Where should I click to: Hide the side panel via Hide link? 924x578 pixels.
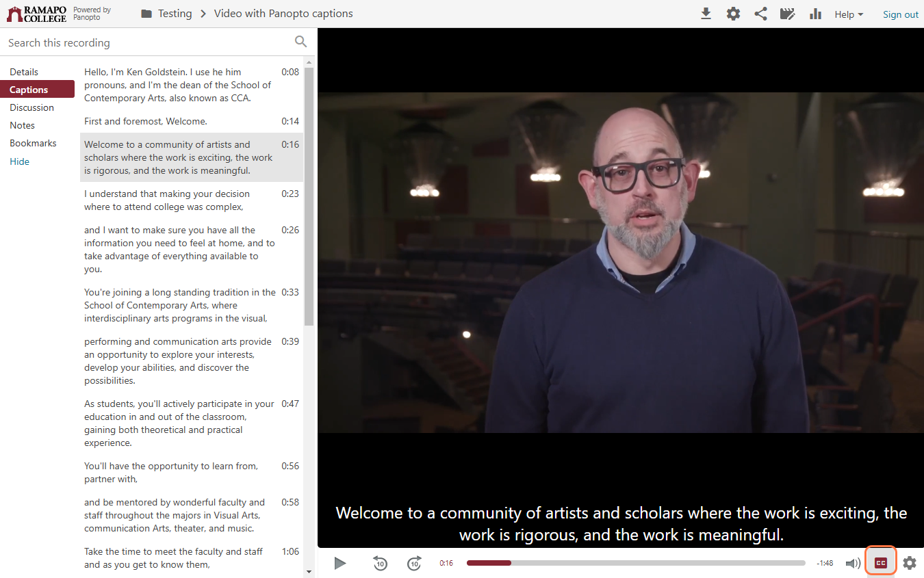point(19,161)
